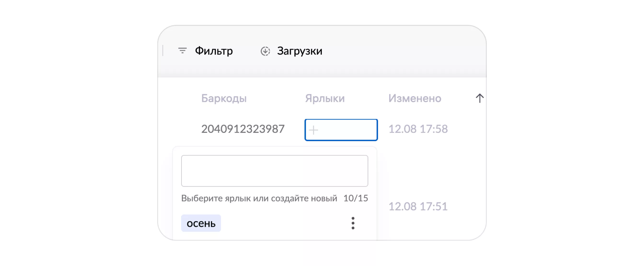Select the осень label tag

point(201,223)
